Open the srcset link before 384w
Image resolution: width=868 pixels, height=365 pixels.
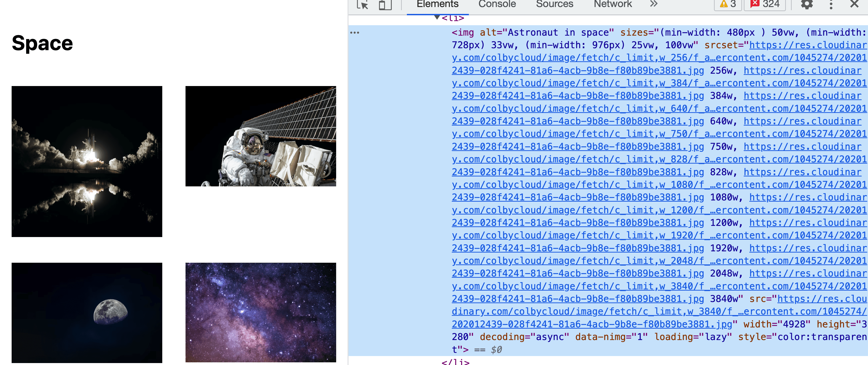(x=659, y=83)
